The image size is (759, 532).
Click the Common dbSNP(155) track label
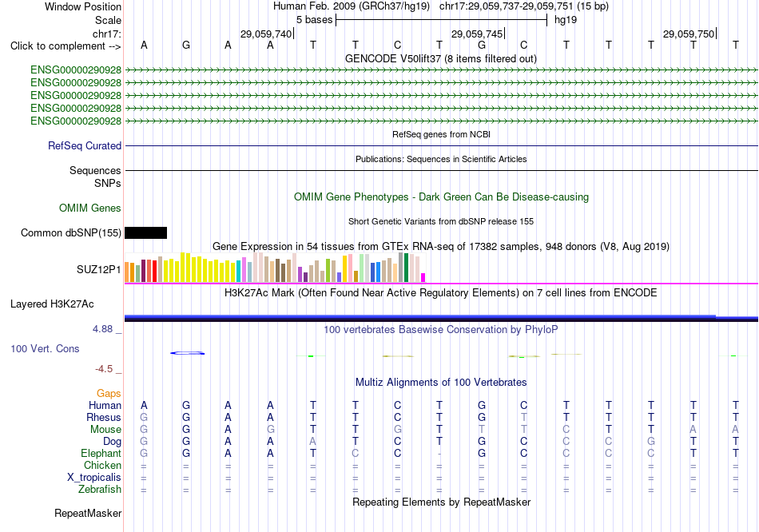[70, 232]
